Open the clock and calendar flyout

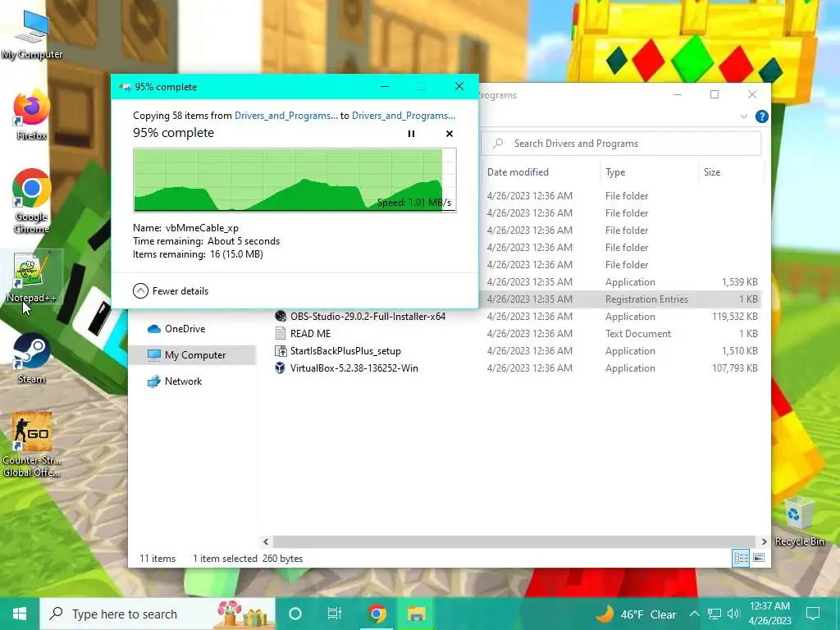769,614
